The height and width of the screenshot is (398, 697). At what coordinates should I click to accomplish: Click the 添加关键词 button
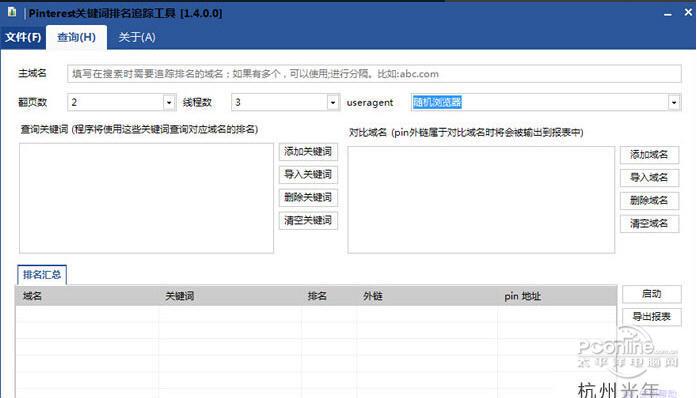[308, 152]
